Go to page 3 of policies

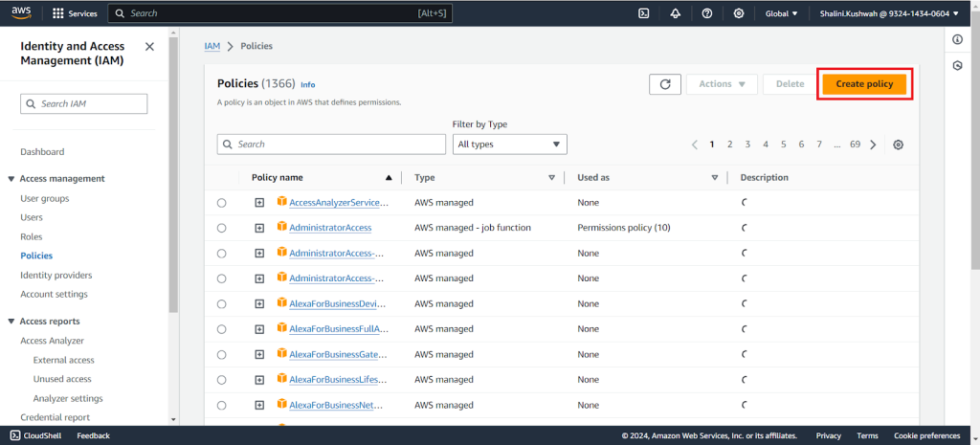click(747, 145)
